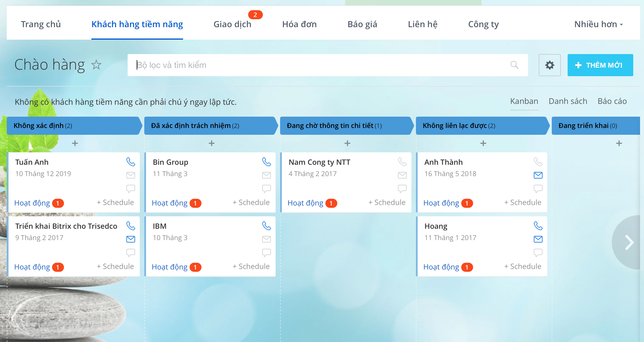The width and height of the screenshot is (644, 342).
Task: Open settings with the gear icon
Action: point(549,65)
